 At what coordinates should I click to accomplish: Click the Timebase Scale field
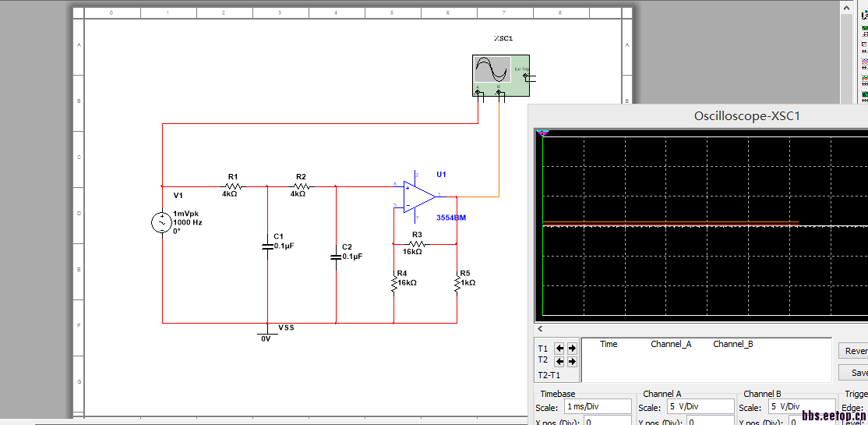click(x=598, y=407)
